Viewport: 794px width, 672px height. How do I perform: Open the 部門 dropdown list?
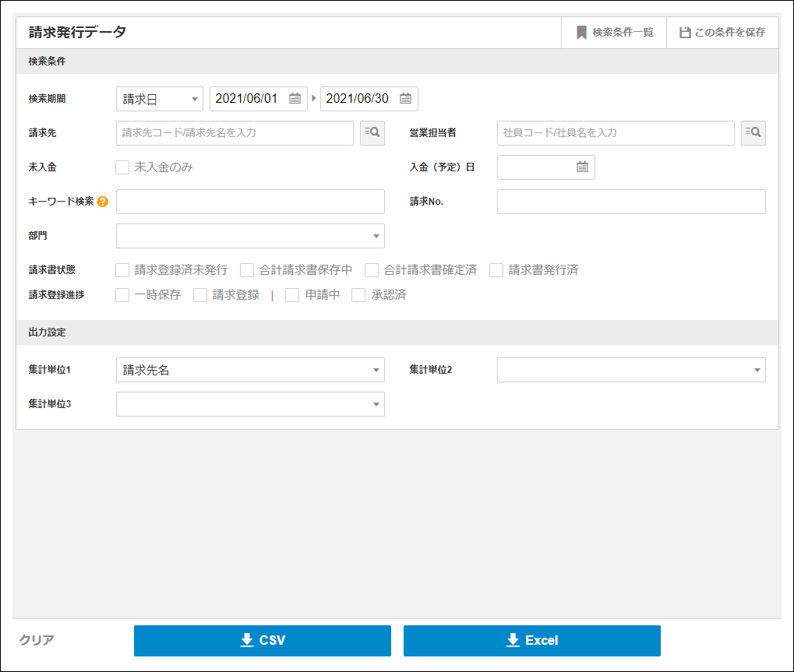(250, 236)
